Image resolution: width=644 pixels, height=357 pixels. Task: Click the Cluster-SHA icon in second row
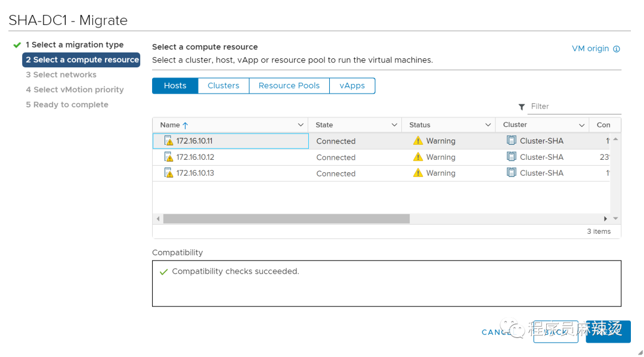[511, 157]
